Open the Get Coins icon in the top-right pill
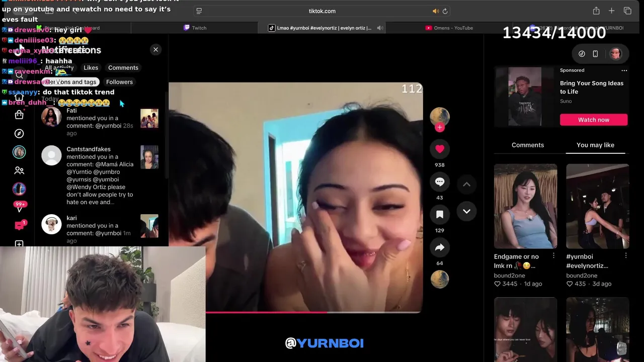 pos(582,54)
